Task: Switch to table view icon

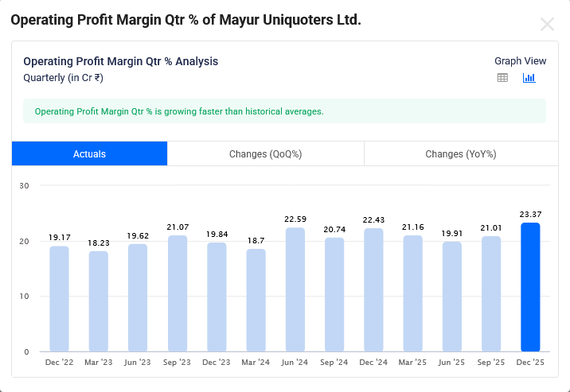Action: (502, 78)
